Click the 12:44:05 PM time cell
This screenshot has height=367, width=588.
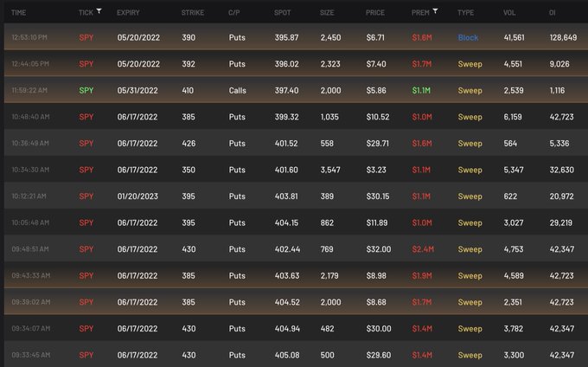pos(30,64)
